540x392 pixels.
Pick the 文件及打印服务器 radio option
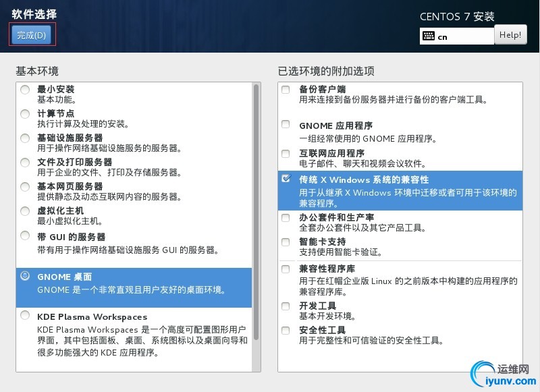pos(25,163)
